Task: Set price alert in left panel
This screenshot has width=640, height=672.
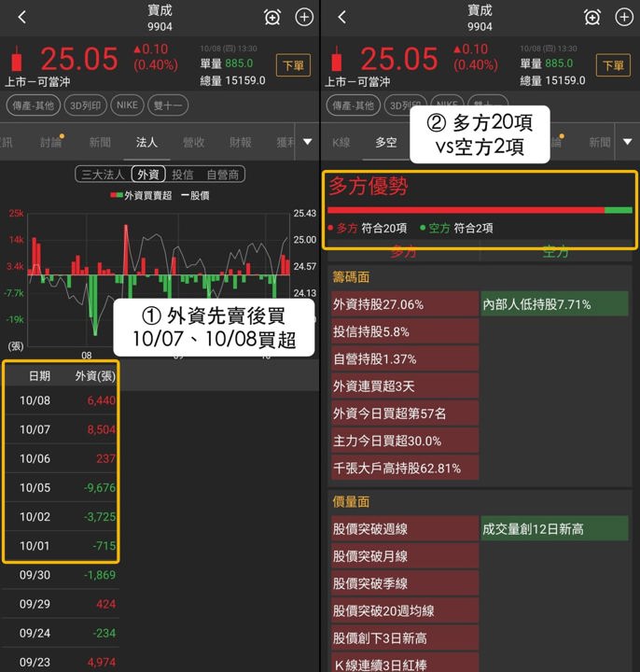Action: [x=272, y=17]
